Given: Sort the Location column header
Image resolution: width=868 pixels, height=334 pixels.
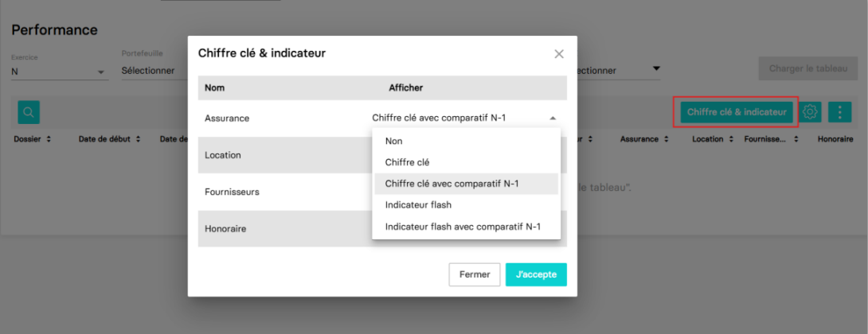Looking at the screenshot, I should pyautogui.click(x=712, y=139).
